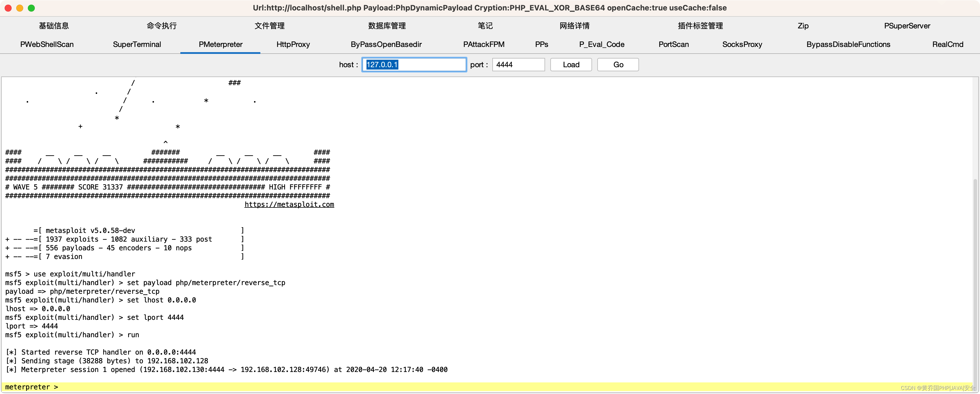This screenshot has height=394, width=980.
Task: Select the 数据库管理 tab
Action: tap(387, 26)
